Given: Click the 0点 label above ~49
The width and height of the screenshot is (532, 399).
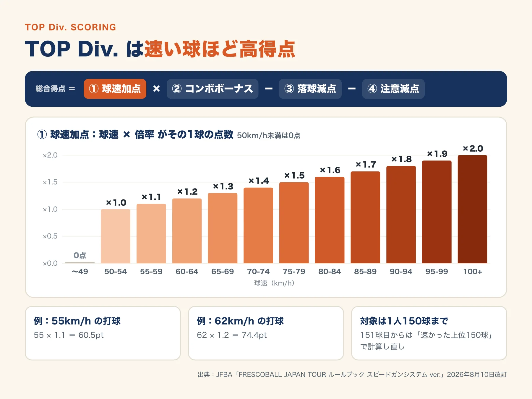Looking at the screenshot, I should pyautogui.click(x=80, y=255).
